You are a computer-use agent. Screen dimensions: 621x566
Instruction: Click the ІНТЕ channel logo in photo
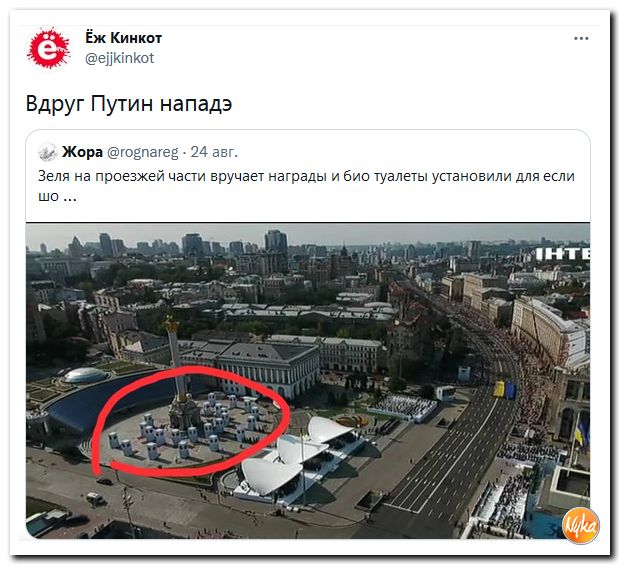[x=562, y=254]
